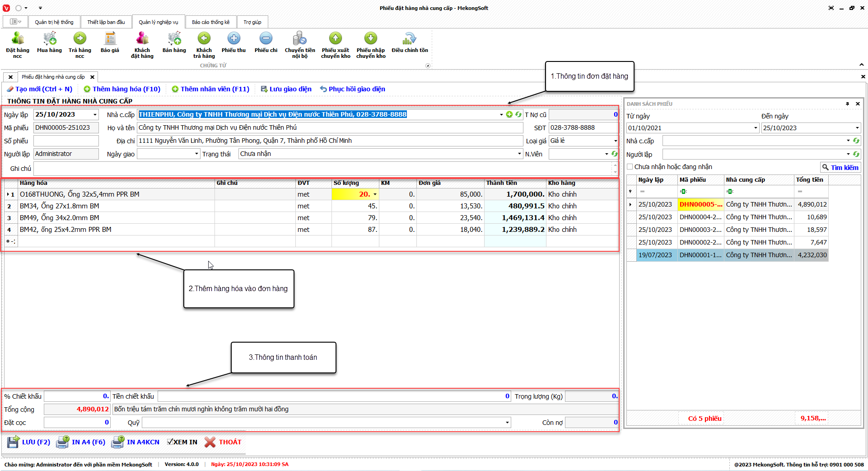Open the Thiết lập ban đầu tab
Screen dimensions: 868x471
tap(106, 22)
